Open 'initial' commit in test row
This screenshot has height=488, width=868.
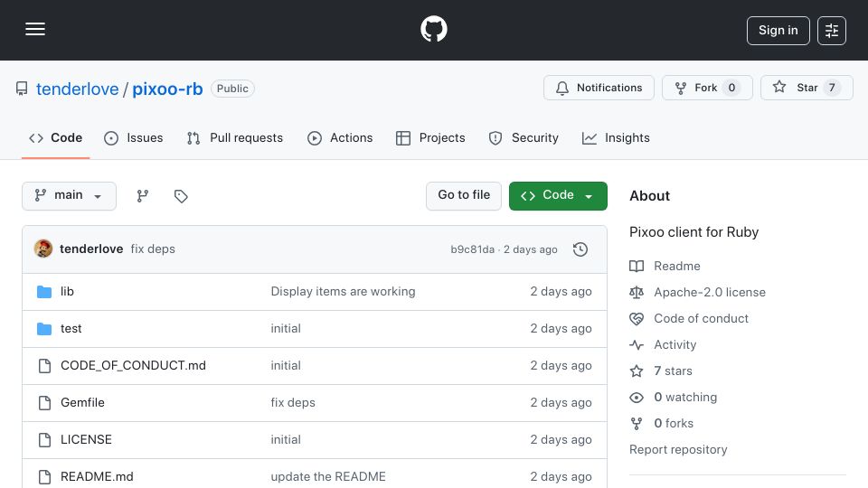tap(286, 329)
